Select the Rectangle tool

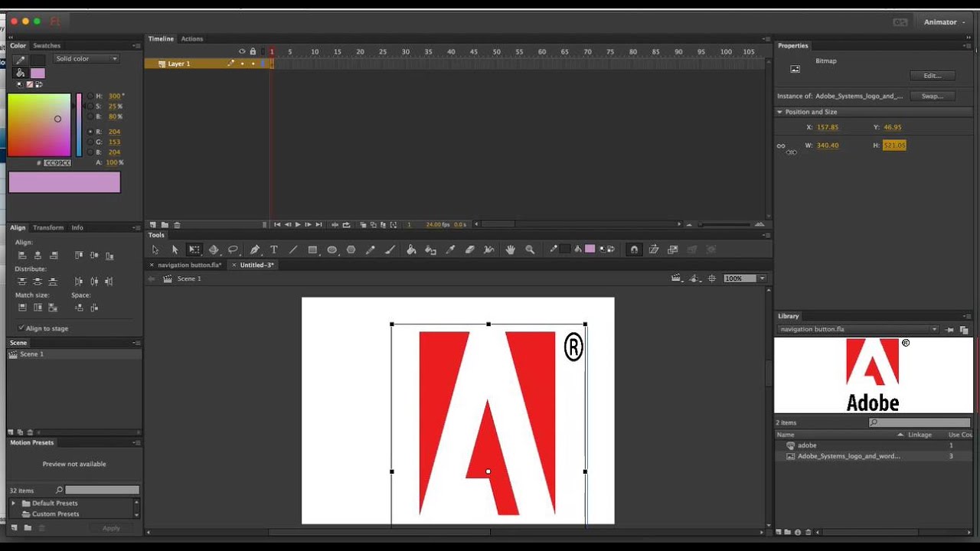[312, 249]
